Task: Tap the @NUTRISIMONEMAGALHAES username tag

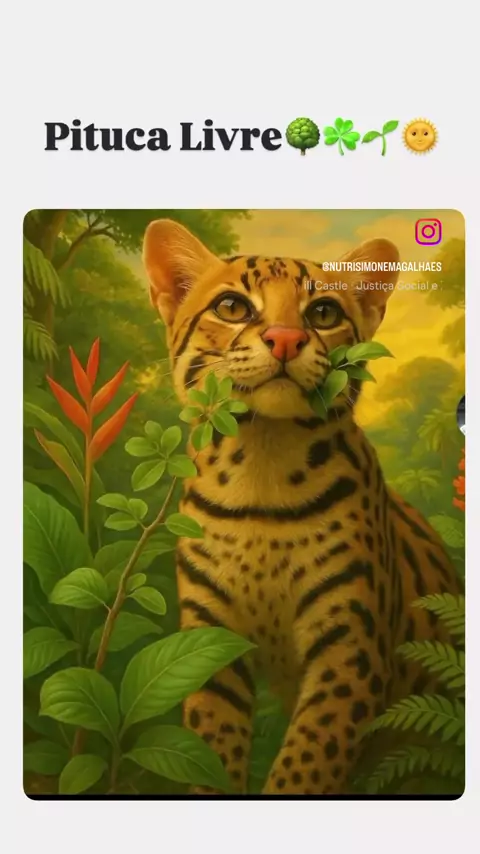Action: [381, 267]
